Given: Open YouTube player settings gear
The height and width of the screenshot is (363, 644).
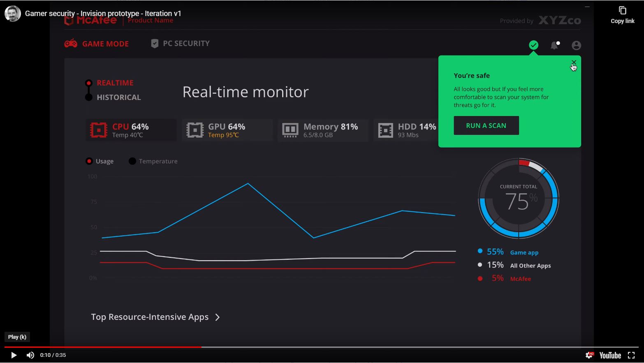Looking at the screenshot, I should 589,355.
